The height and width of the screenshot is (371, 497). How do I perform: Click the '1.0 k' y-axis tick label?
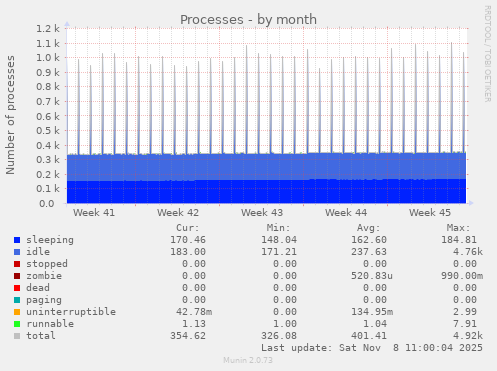pos(48,58)
